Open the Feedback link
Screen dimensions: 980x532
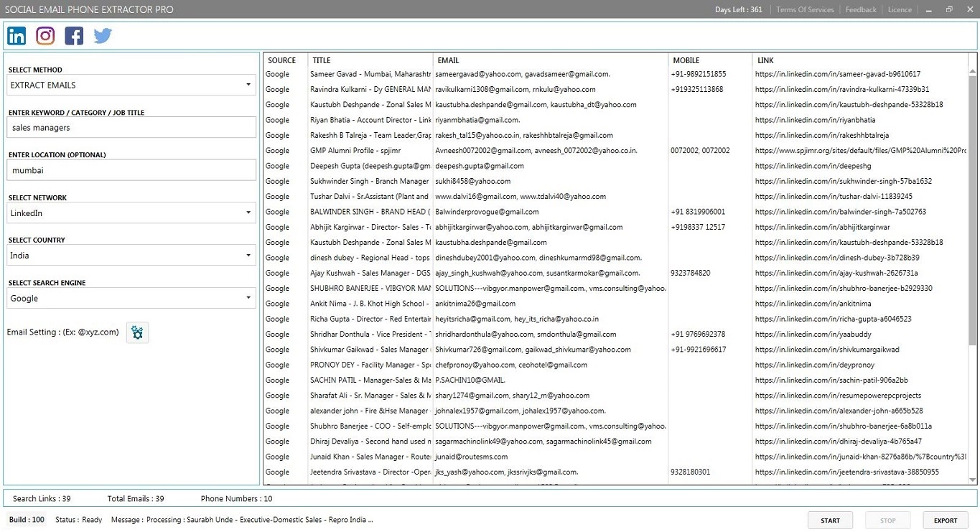pyautogui.click(x=861, y=10)
